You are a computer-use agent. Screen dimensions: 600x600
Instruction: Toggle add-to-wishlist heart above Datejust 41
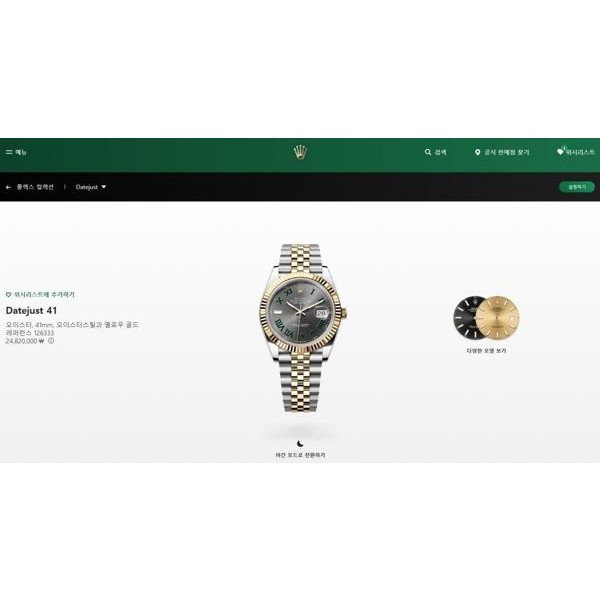pyautogui.click(x=8, y=294)
